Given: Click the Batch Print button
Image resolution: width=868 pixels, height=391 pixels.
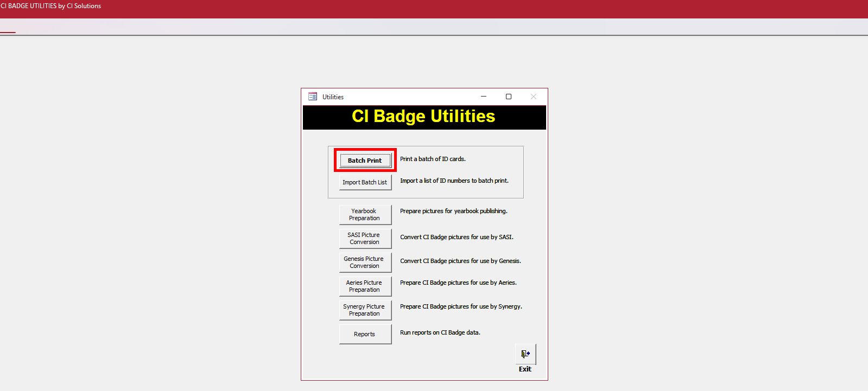Looking at the screenshot, I should (x=365, y=161).
